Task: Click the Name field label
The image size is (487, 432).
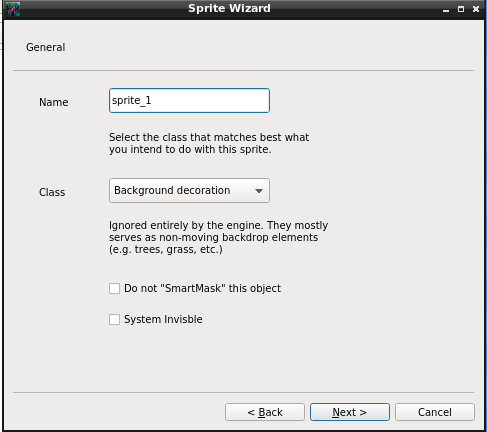Action: click(54, 102)
